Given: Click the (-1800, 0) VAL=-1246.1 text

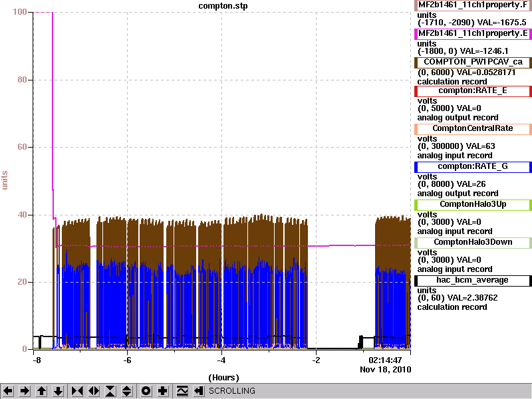Looking at the screenshot, I should 463,51.
